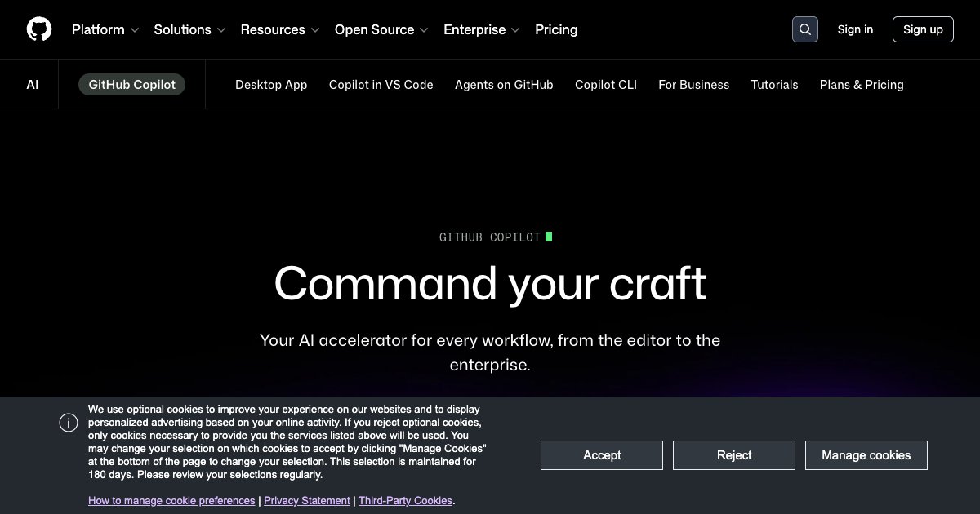
Task: Open the Tutorials tab
Action: [x=775, y=84]
